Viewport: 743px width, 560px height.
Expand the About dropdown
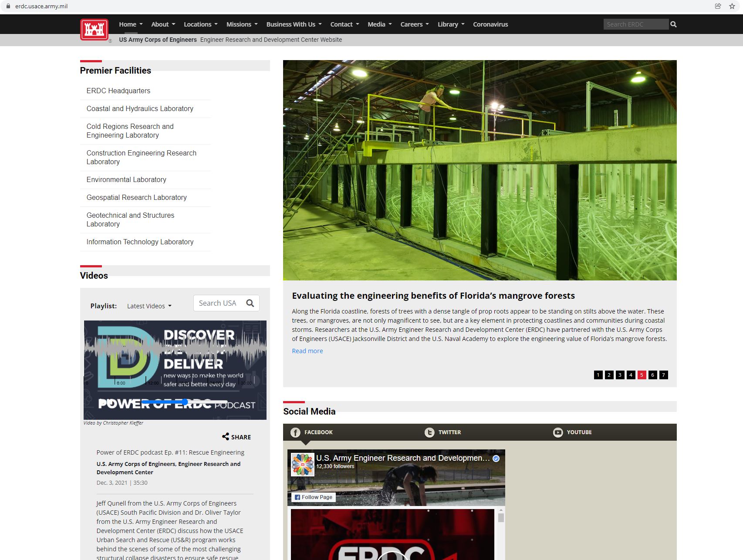pos(163,24)
